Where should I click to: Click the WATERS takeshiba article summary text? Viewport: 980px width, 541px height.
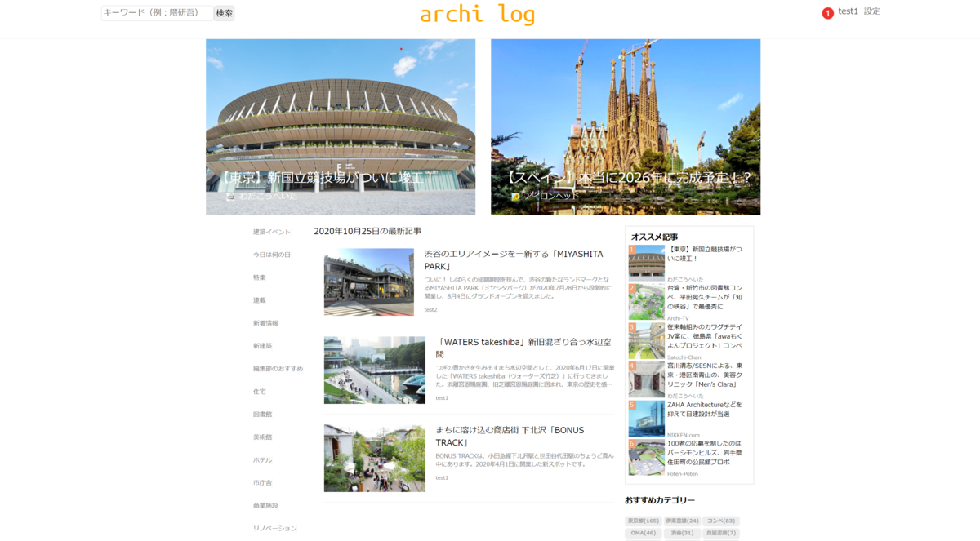point(524,376)
